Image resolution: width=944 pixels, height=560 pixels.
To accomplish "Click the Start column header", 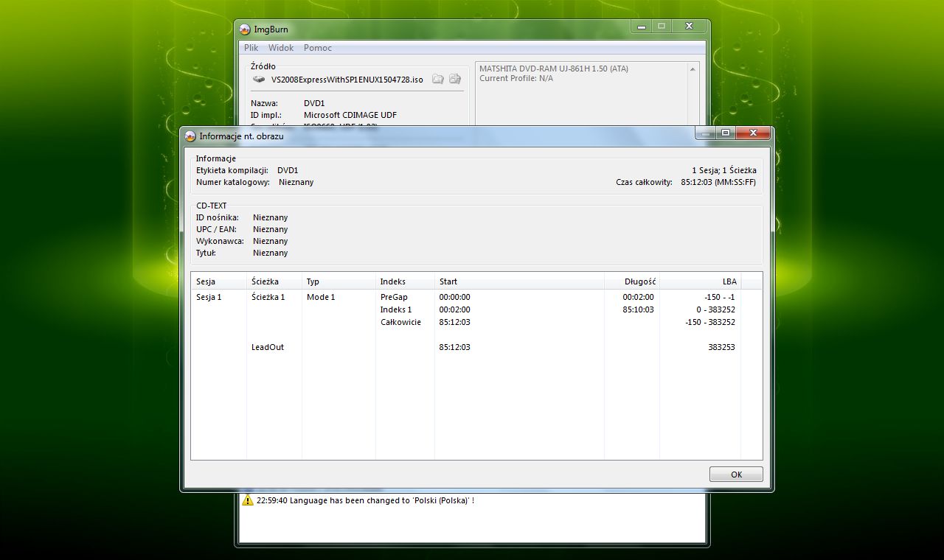I will pyautogui.click(x=520, y=281).
